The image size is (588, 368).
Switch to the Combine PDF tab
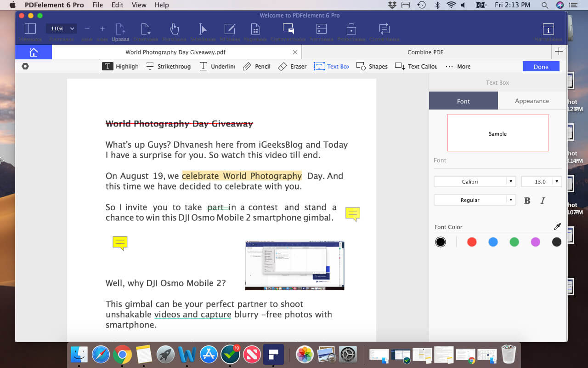(x=425, y=52)
